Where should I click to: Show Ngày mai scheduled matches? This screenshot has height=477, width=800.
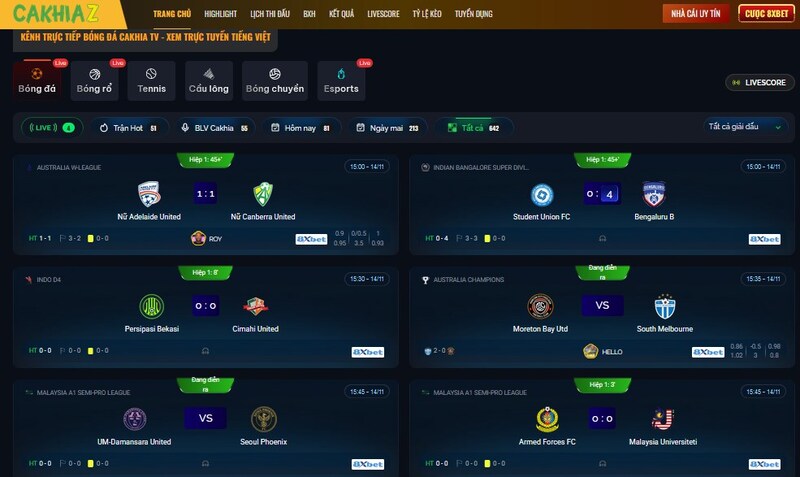click(x=388, y=128)
